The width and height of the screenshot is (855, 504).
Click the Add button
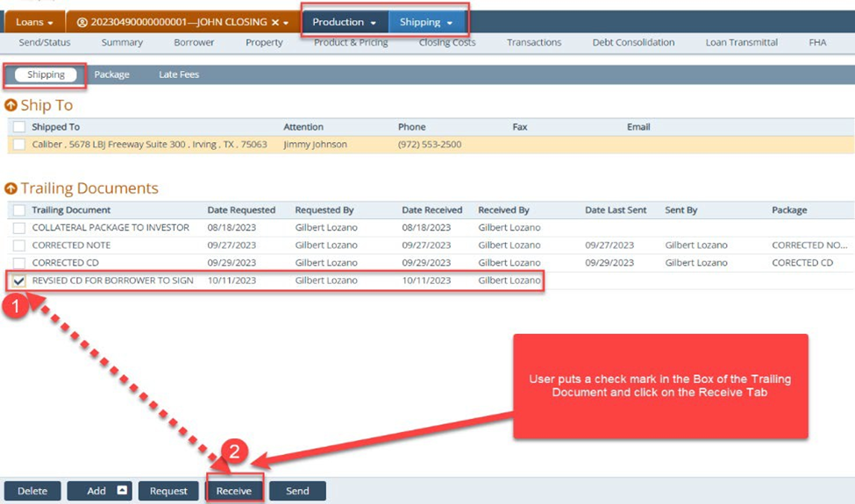[x=99, y=490]
